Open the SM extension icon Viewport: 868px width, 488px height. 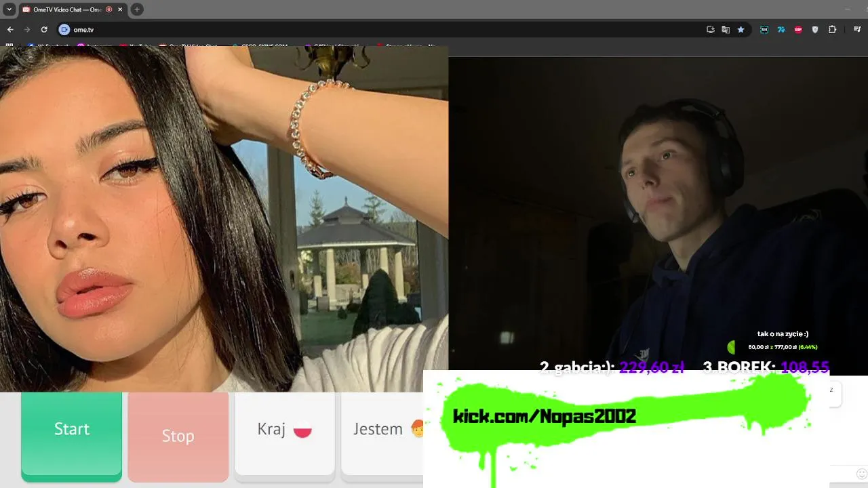pyautogui.click(x=764, y=30)
